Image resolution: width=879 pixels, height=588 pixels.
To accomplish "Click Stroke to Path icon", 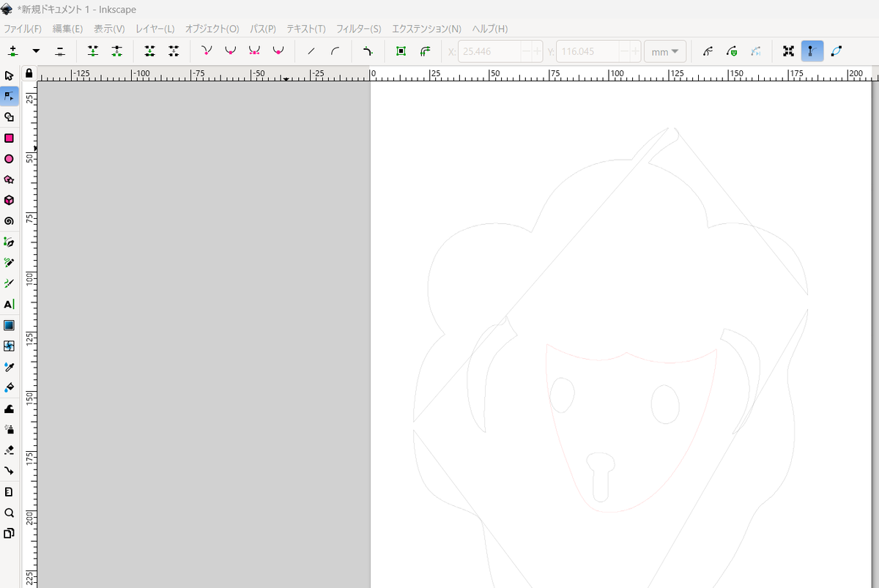I will point(425,51).
